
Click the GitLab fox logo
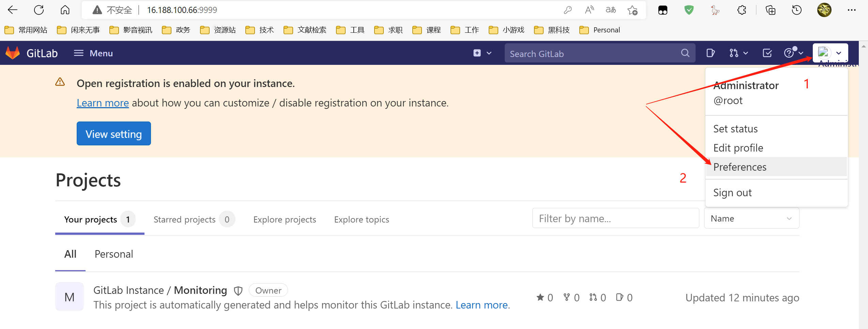[x=13, y=53]
